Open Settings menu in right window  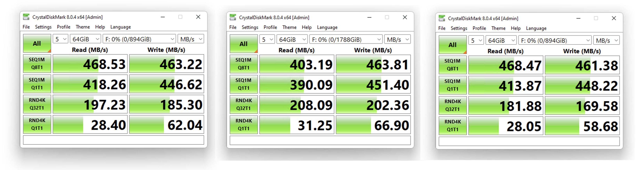(x=459, y=28)
